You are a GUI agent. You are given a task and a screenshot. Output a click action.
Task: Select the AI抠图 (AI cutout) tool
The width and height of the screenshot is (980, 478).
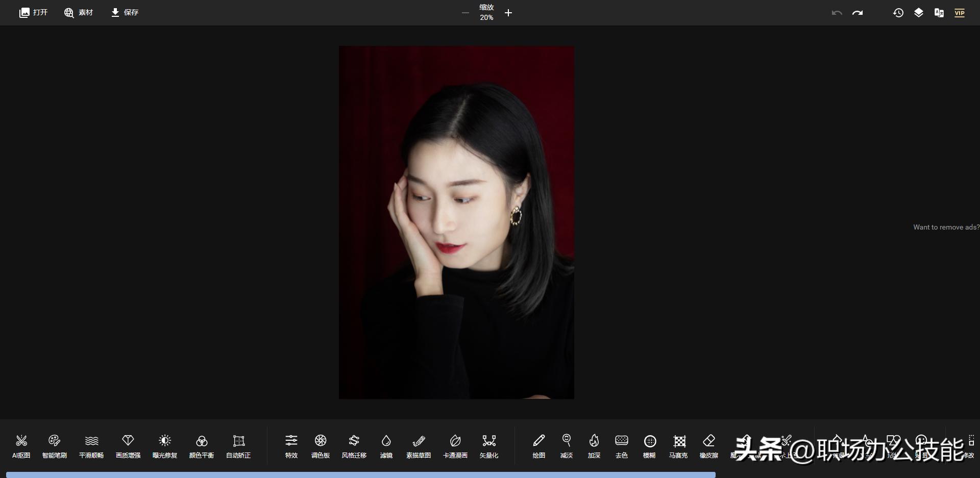(x=21, y=446)
